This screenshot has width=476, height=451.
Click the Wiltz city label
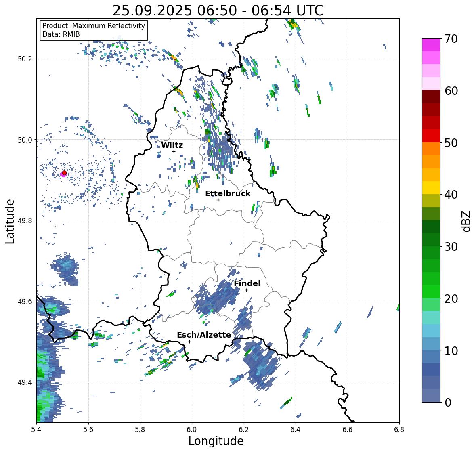click(172, 145)
